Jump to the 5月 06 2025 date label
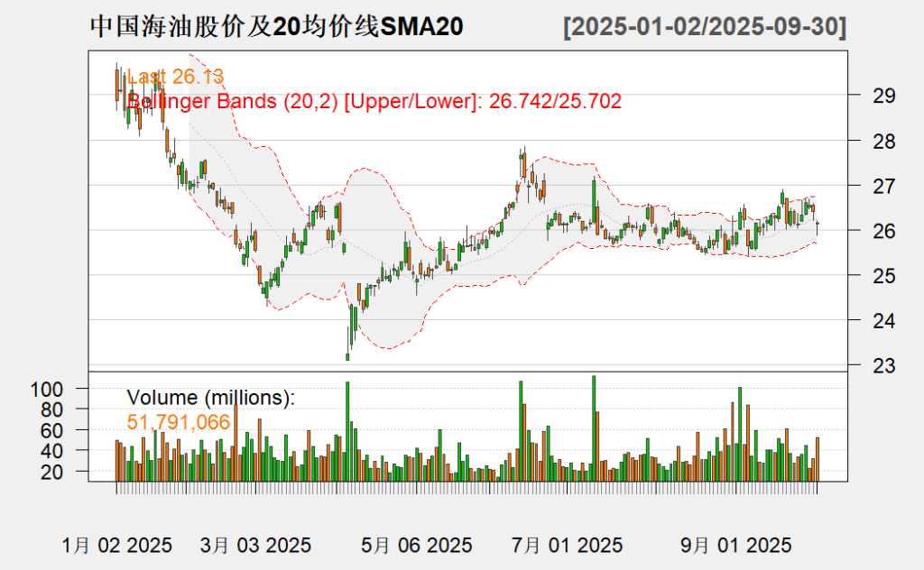The height and width of the screenshot is (570, 924). click(416, 546)
